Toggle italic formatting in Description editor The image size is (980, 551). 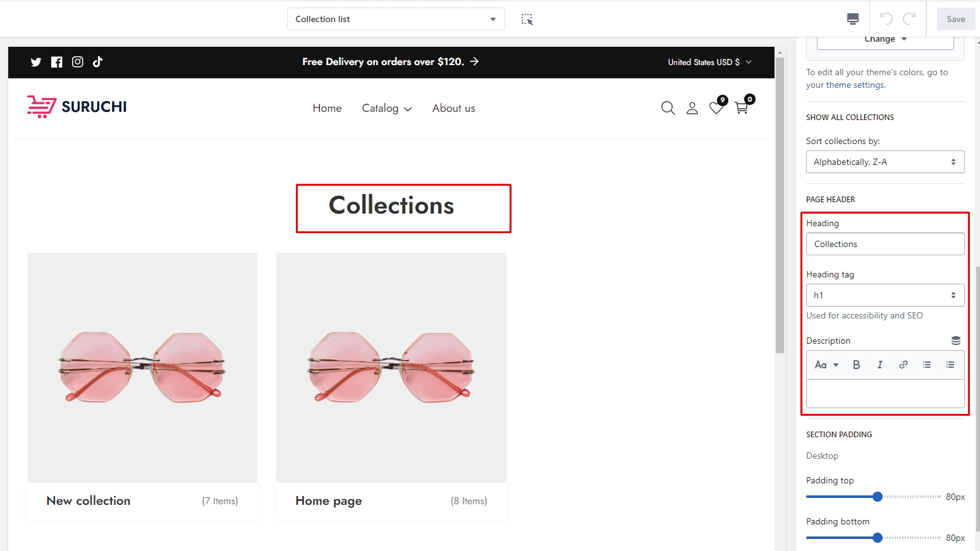(x=879, y=365)
